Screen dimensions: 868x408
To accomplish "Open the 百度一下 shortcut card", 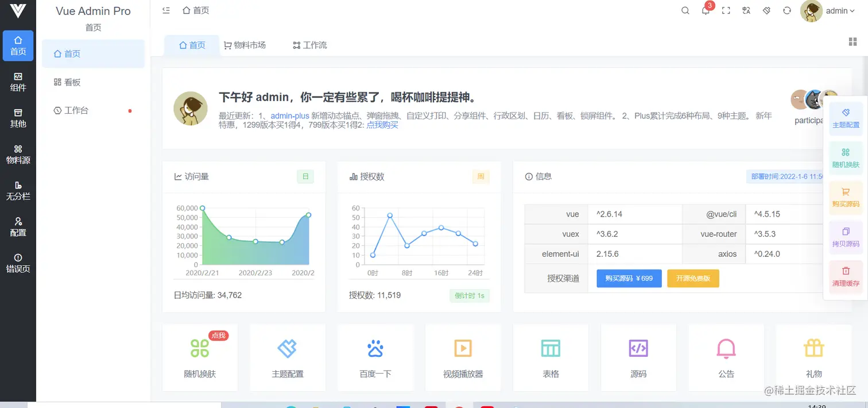I will (x=375, y=357).
